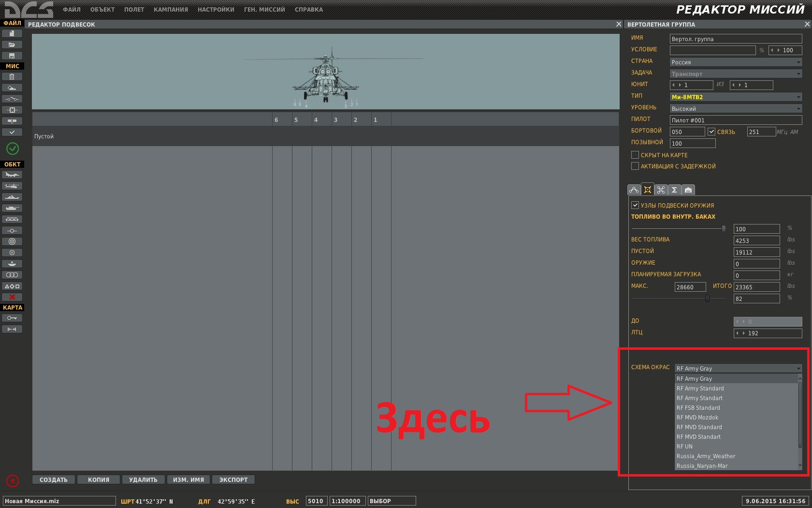
Task: Toggle the СКРЫТ НА КАРТЕ checkbox
Action: [x=635, y=155]
